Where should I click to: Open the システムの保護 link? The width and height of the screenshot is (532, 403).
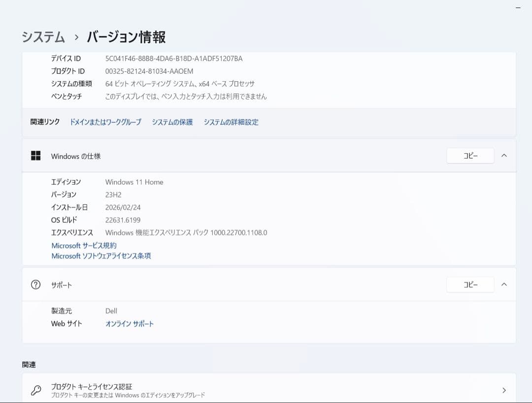pyautogui.click(x=172, y=122)
